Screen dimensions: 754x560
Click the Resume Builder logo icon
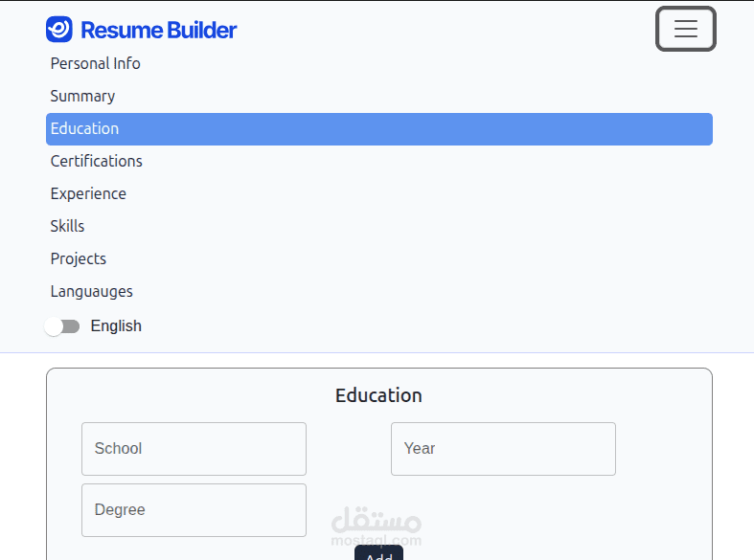[59, 30]
